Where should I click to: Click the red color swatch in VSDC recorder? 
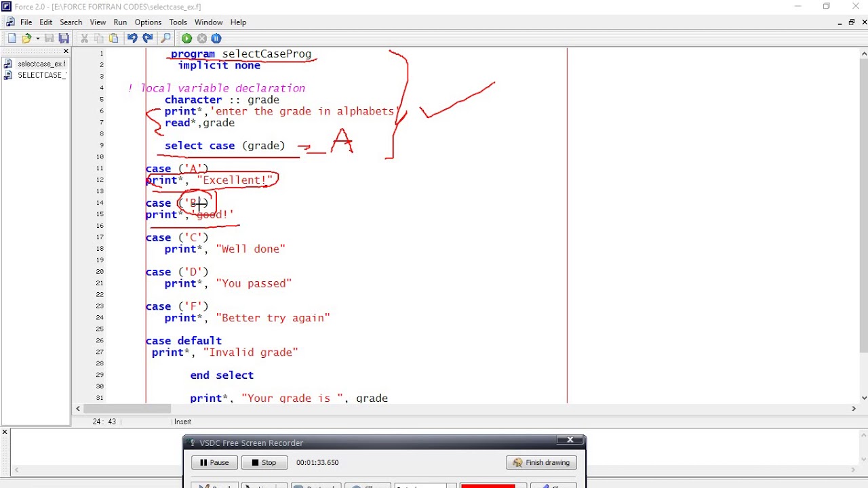point(488,485)
